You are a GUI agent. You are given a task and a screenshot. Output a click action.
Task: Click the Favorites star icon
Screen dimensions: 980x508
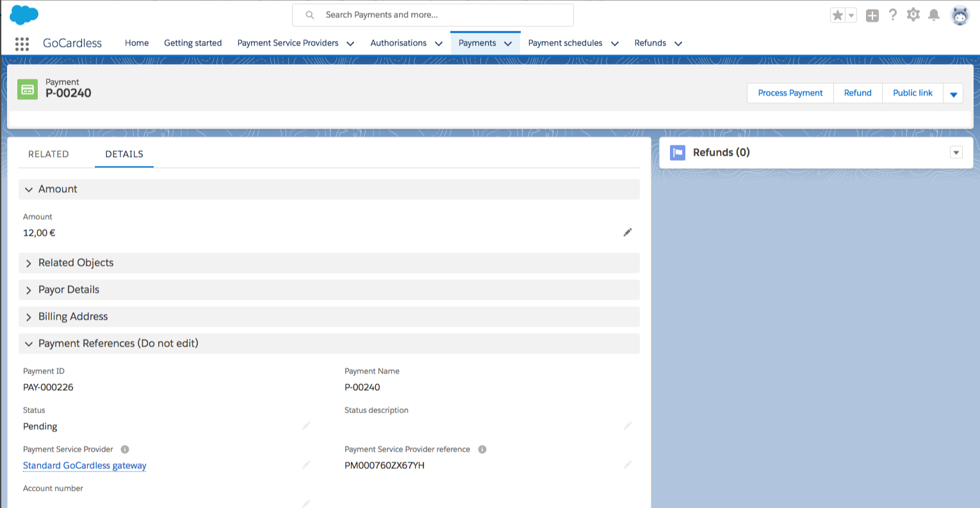pos(838,15)
